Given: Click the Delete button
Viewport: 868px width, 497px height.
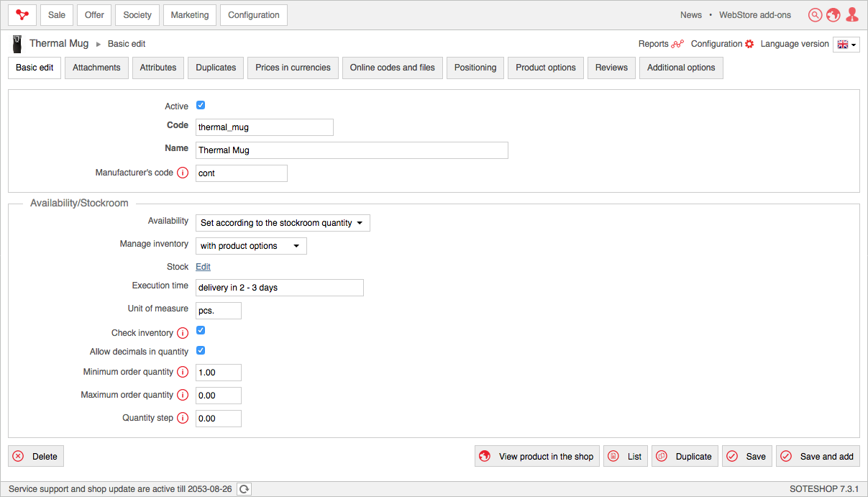Looking at the screenshot, I should (36, 456).
